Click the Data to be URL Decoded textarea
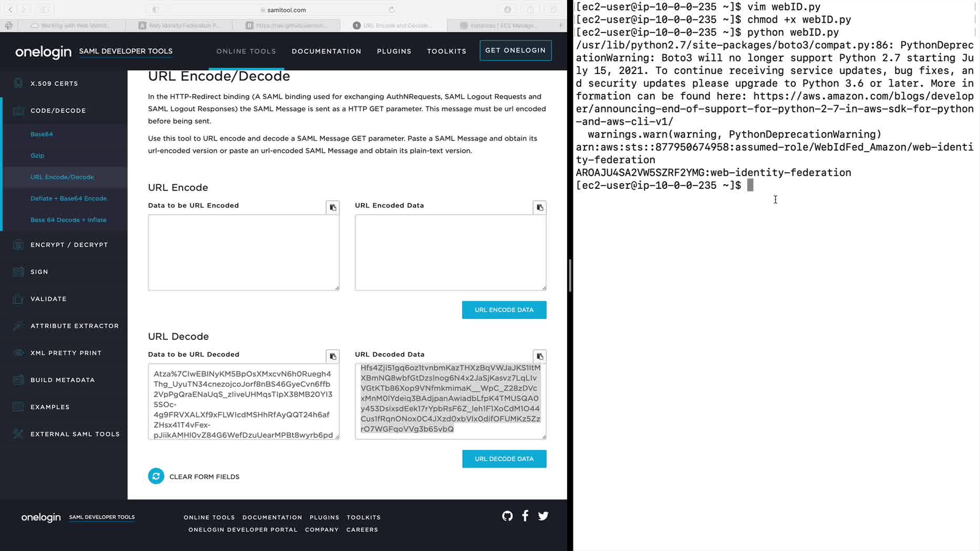Viewport: 980px width, 551px height. tap(244, 401)
